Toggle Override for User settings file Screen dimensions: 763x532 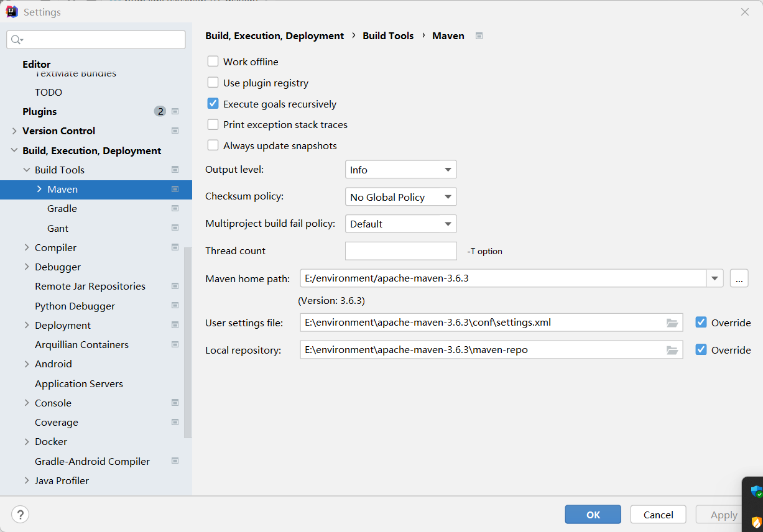coord(701,323)
